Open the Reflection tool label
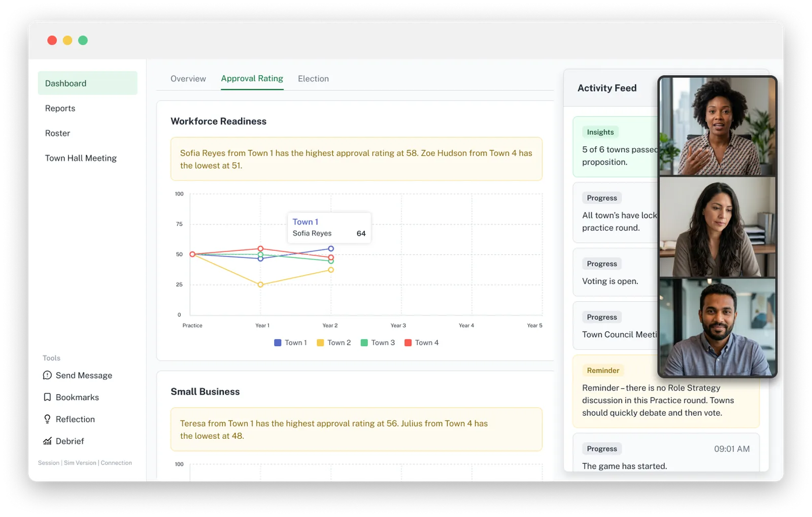The height and width of the screenshot is (517, 812). [75, 419]
